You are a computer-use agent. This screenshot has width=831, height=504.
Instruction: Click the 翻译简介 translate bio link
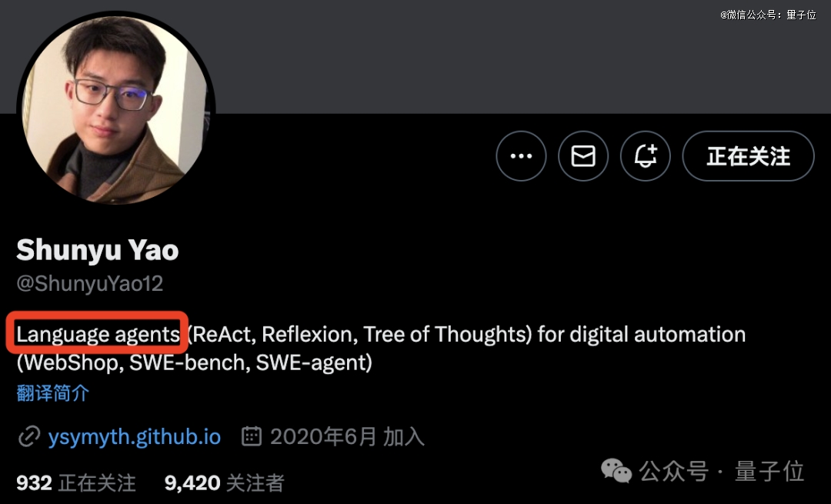(x=52, y=393)
